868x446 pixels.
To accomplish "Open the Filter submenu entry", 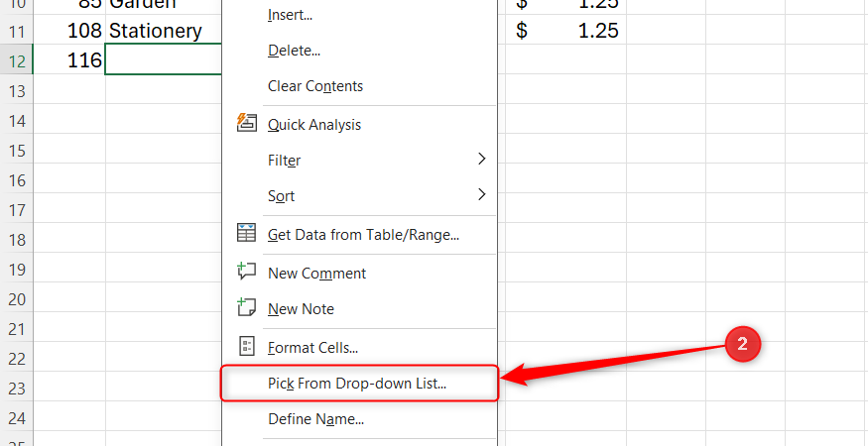I will point(360,161).
